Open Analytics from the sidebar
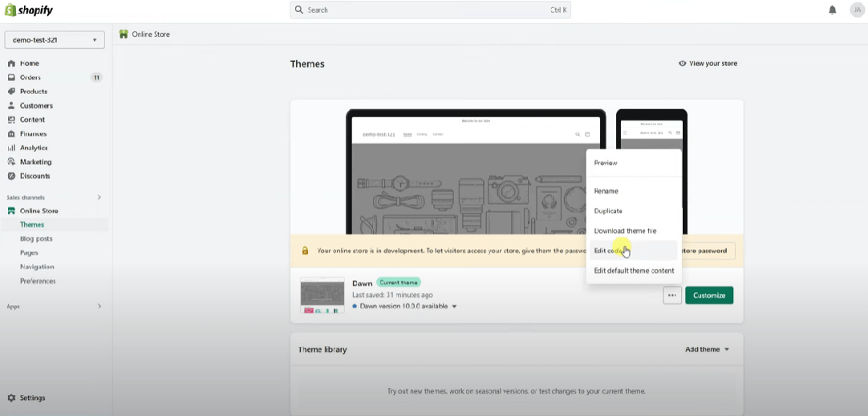 click(33, 148)
